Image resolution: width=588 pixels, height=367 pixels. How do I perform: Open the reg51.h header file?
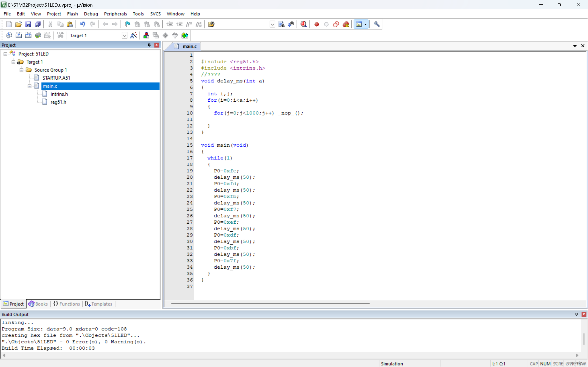(58, 102)
